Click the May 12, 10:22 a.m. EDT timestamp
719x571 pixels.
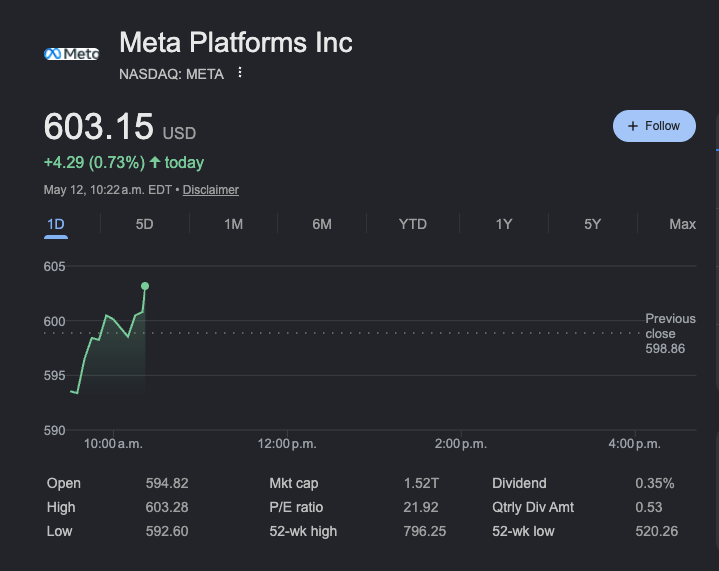click(x=108, y=190)
